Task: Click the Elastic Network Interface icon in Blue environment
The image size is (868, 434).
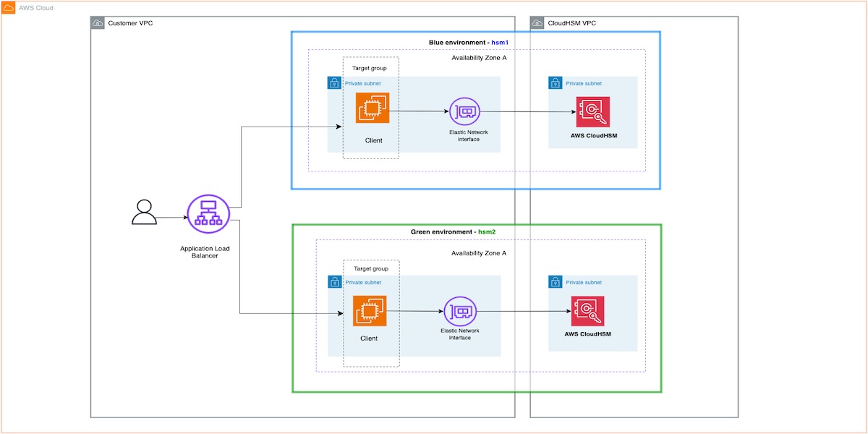Action: point(464,111)
